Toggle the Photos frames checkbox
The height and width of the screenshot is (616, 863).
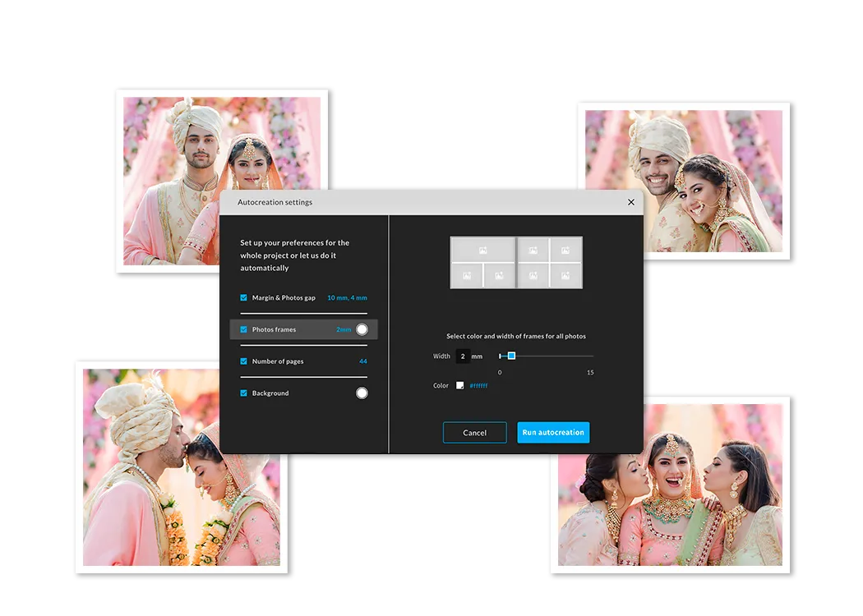(x=243, y=329)
